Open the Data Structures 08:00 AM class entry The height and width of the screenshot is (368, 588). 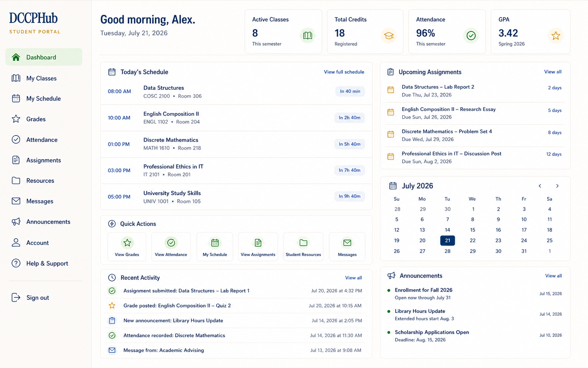(236, 92)
